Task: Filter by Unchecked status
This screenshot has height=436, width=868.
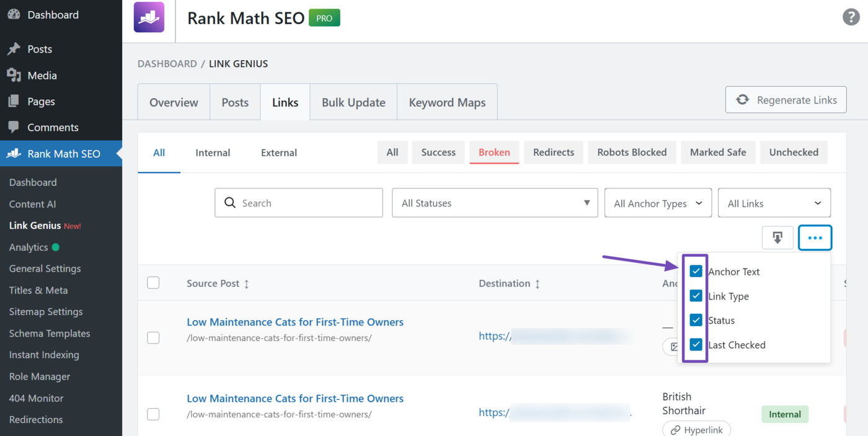Action: [x=794, y=152]
